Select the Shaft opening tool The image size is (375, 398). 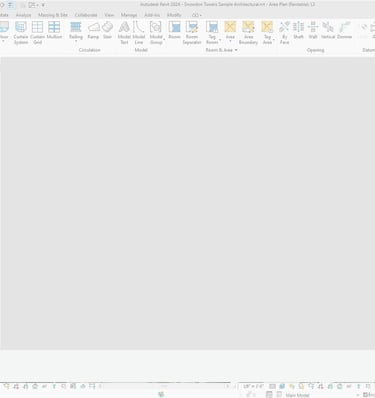click(x=298, y=30)
